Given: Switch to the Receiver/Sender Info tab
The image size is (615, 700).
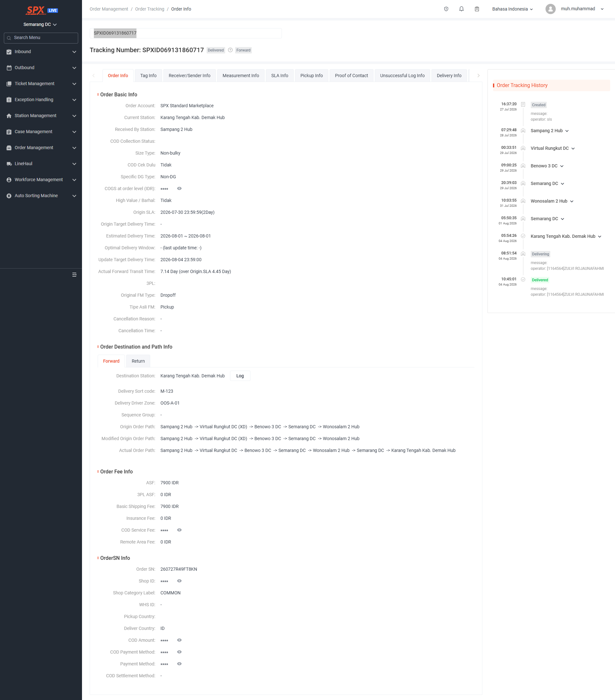Looking at the screenshot, I should point(190,76).
